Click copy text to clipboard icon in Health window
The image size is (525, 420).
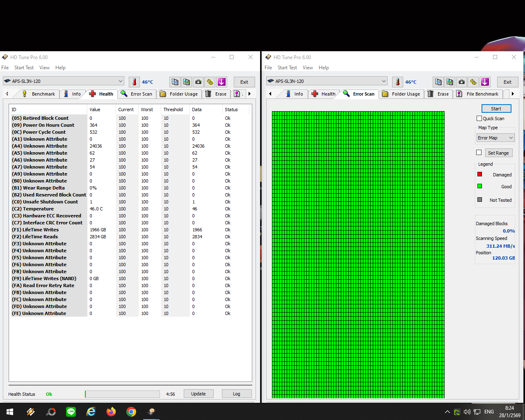[175, 82]
